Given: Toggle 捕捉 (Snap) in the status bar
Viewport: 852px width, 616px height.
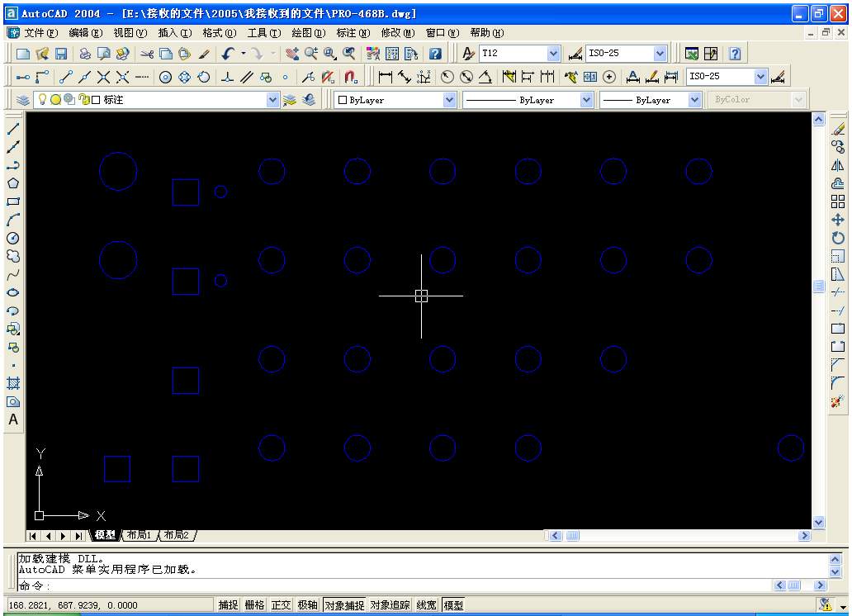Looking at the screenshot, I should (228, 605).
